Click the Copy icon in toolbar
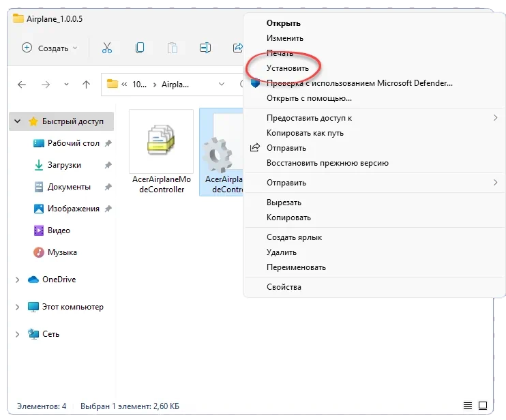The height and width of the screenshot is (420, 506). tap(140, 48)
